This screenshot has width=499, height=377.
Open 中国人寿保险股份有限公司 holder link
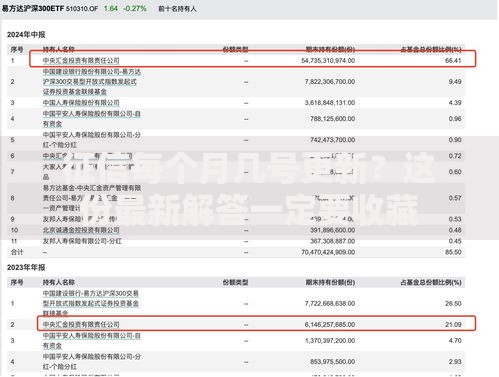(81, 103)
